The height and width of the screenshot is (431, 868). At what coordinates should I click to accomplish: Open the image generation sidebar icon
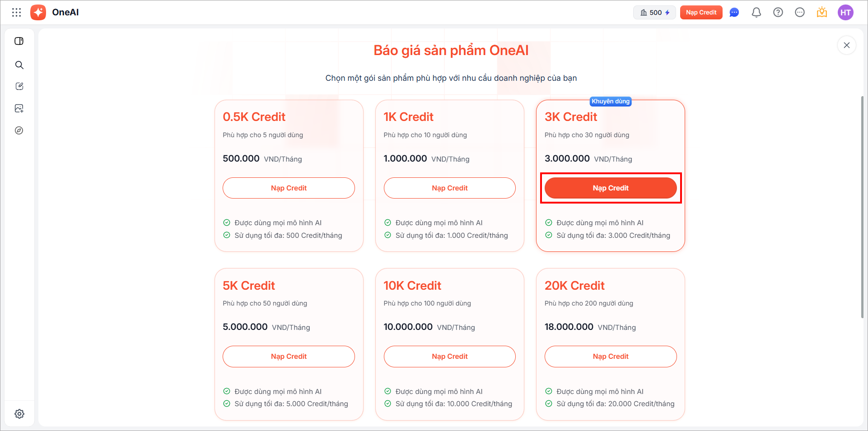click(x=19, y=108)
